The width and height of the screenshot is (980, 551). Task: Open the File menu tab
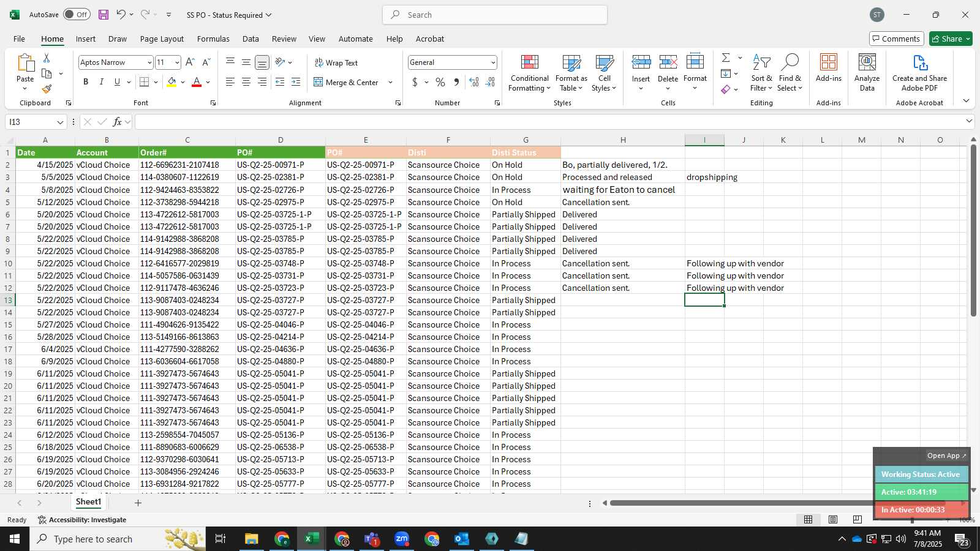(19, 39)
